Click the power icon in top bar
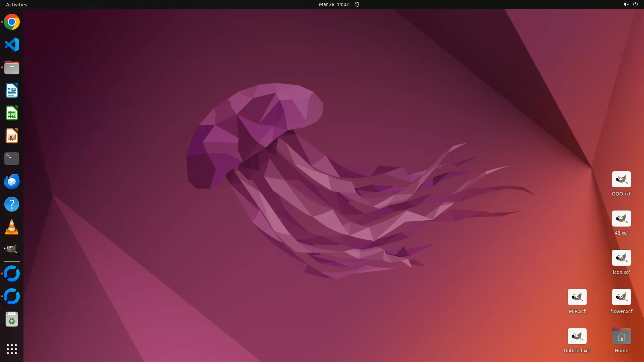 635,4
